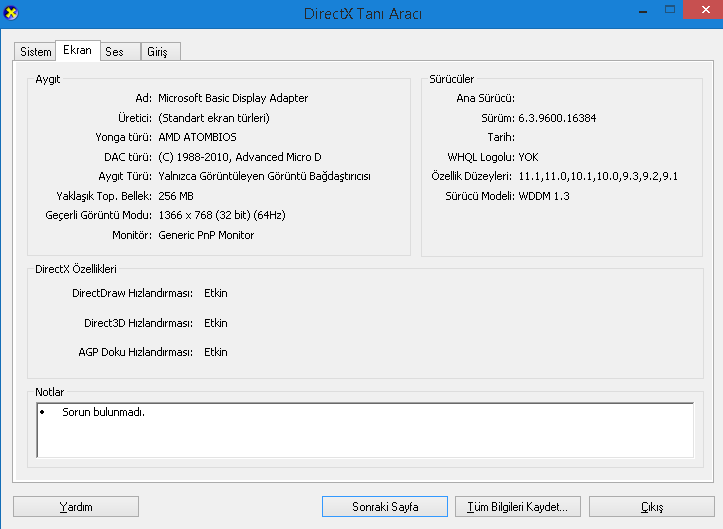Click '(Standart ekran türleri)' manufacturer value
723x529 pixels.
point(214,118)
